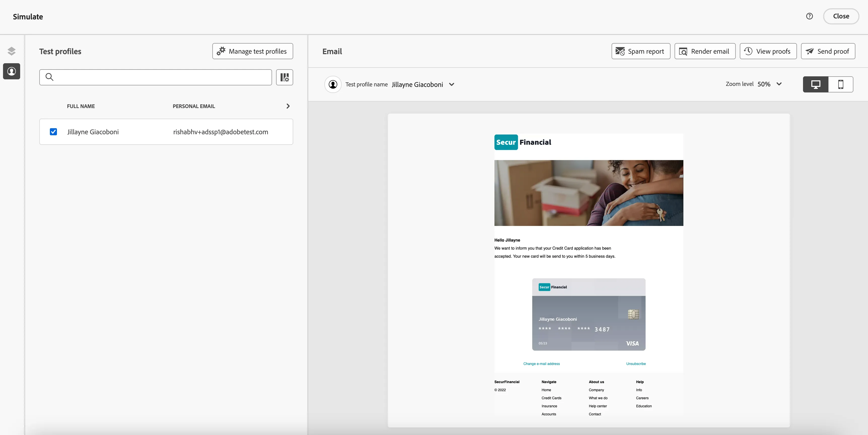Click Insurance in the email footer
The image size is (868, 435).
click(549, 406)
